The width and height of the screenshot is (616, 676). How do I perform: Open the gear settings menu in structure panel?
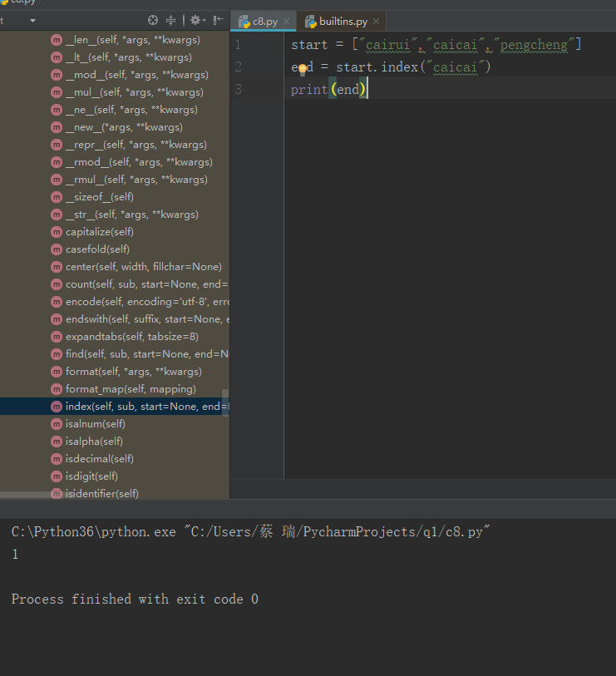(197, 20)
